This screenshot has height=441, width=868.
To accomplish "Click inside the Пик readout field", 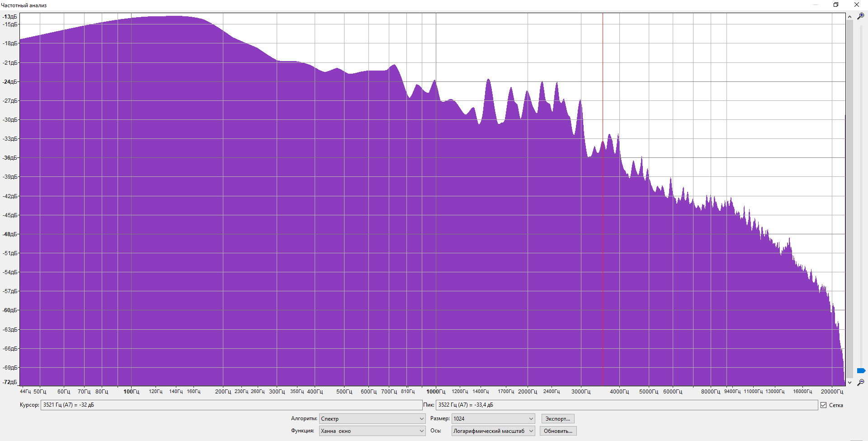I will click(x=627, y=405).
